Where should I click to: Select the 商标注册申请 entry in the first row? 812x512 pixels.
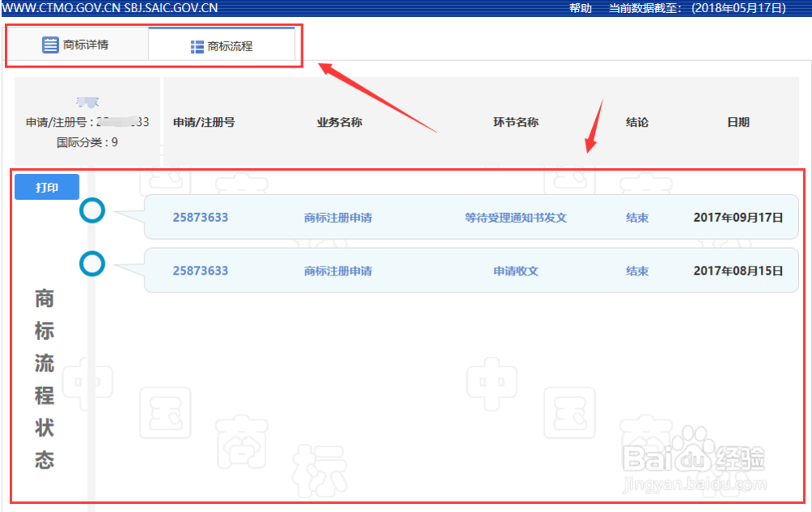point(339,218)
